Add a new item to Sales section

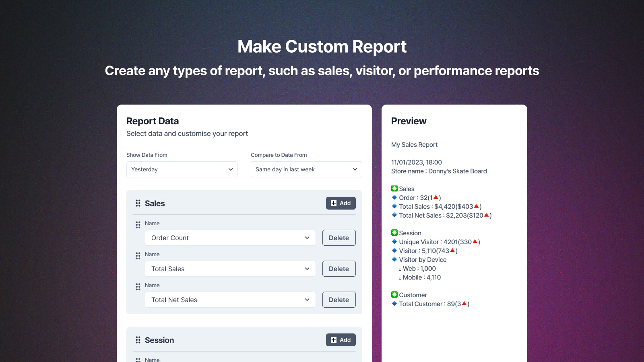click(341, 203)
